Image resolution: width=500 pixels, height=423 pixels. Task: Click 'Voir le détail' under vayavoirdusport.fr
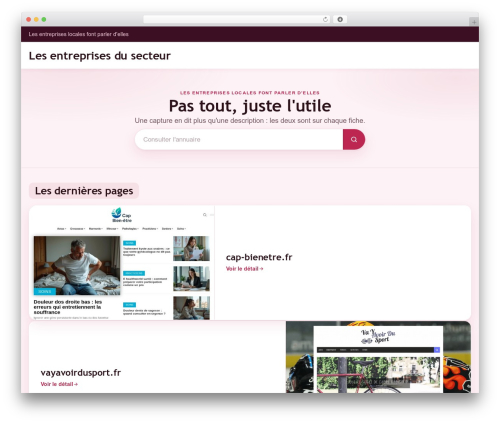click(59, 384)
